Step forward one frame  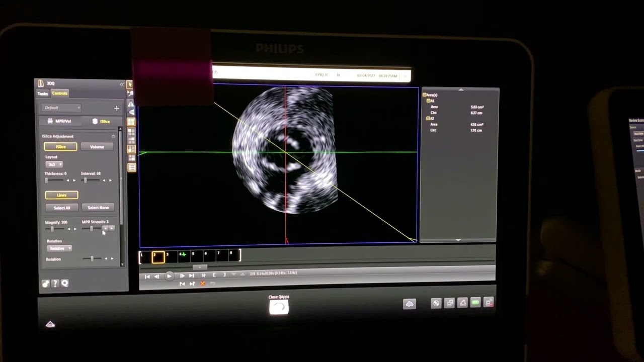pos(182,276)
